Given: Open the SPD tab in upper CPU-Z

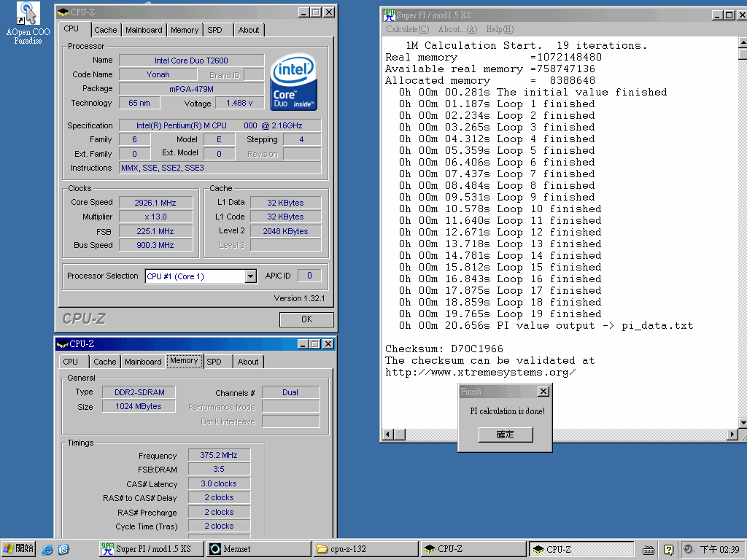Looking at the screenshot, I should 215,30.
